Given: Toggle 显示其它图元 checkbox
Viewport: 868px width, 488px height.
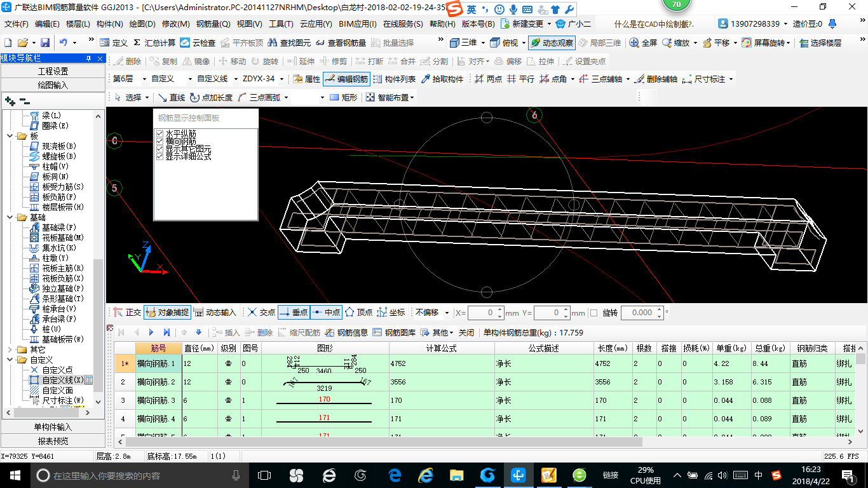Looking at the screenshot, I should (x=159, y=149).
